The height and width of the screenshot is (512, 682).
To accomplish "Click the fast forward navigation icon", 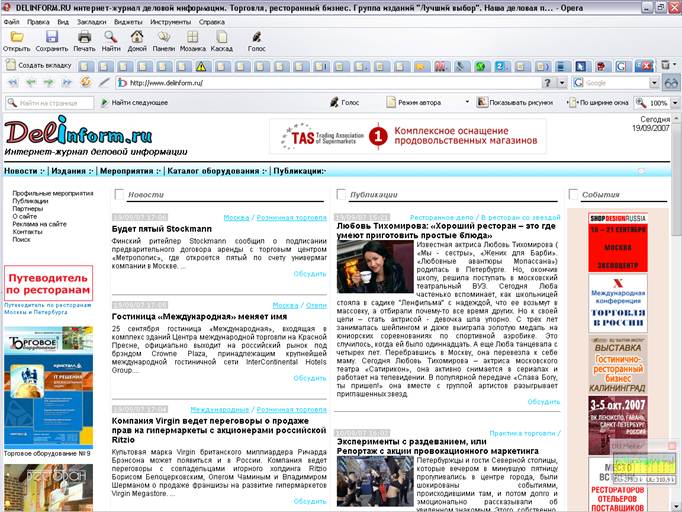I will (66, 82).
